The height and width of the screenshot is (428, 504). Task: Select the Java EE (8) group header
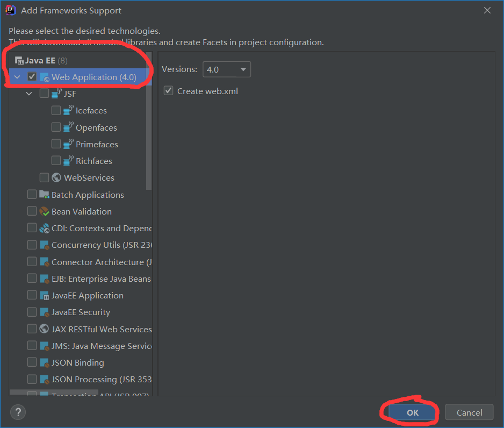46,60
